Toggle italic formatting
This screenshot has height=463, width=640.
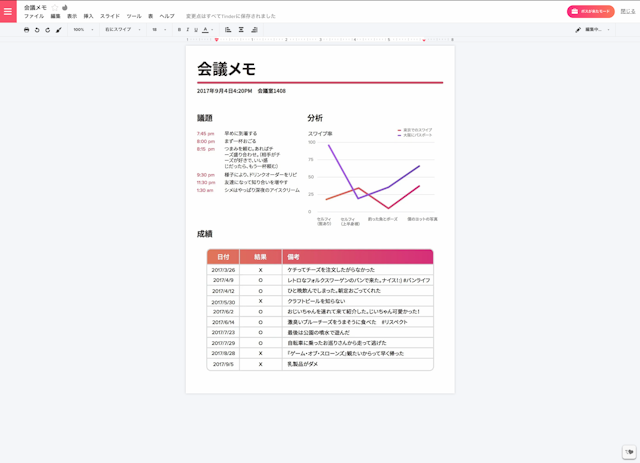pos(188,30)
